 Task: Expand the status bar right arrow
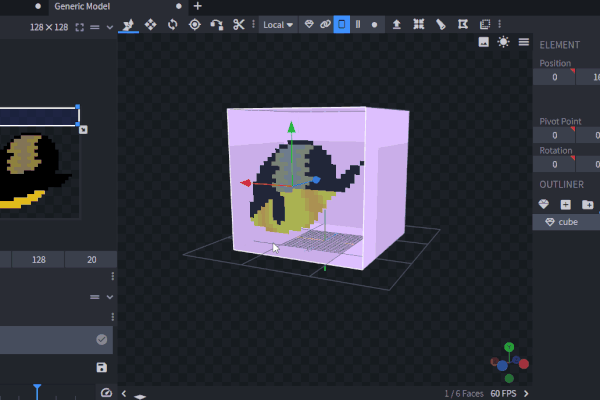coord(526,394)
